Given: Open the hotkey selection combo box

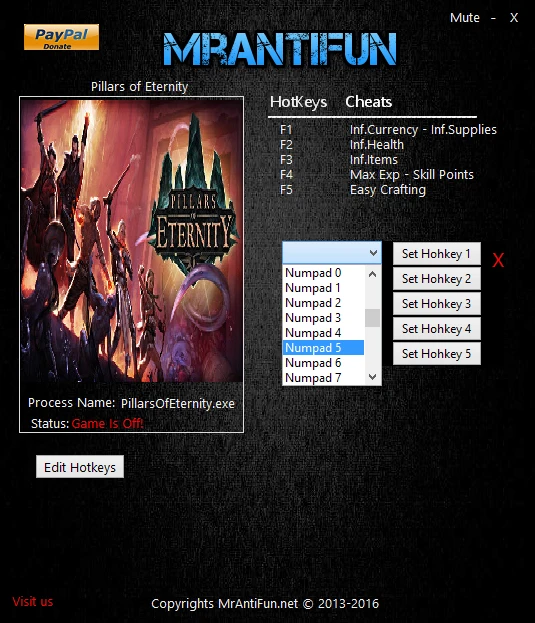Looking at the screenshot, I should click(332, 253).
